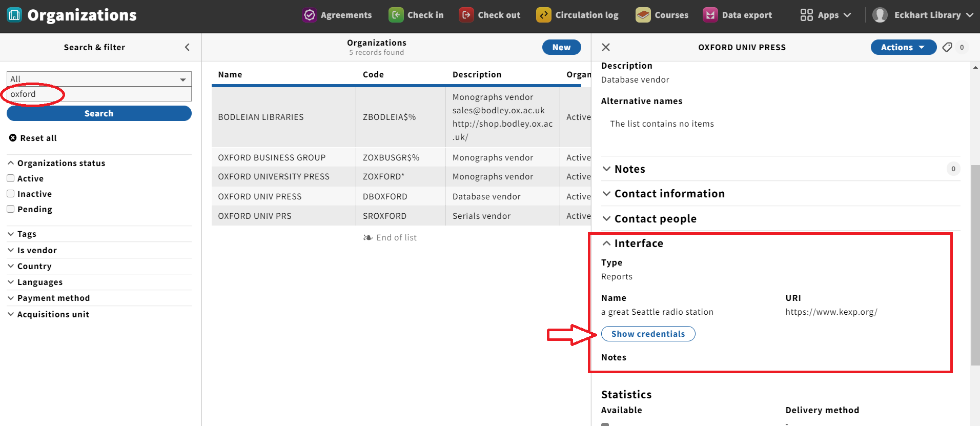The width and height of the screenshot is (980, 426).
Task: Click the detail pane vertical scrollbar
Action: click(975, 265)
